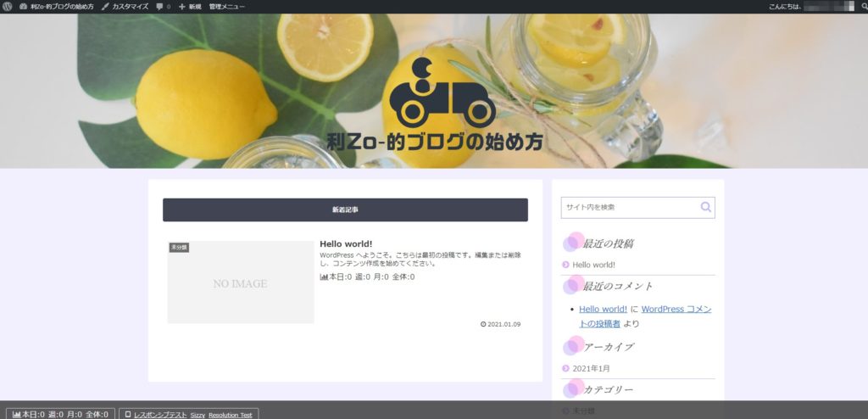Open the レスポンシブテスト link
The height and width of the screenshot is (419, 868).
pos(159,414)
